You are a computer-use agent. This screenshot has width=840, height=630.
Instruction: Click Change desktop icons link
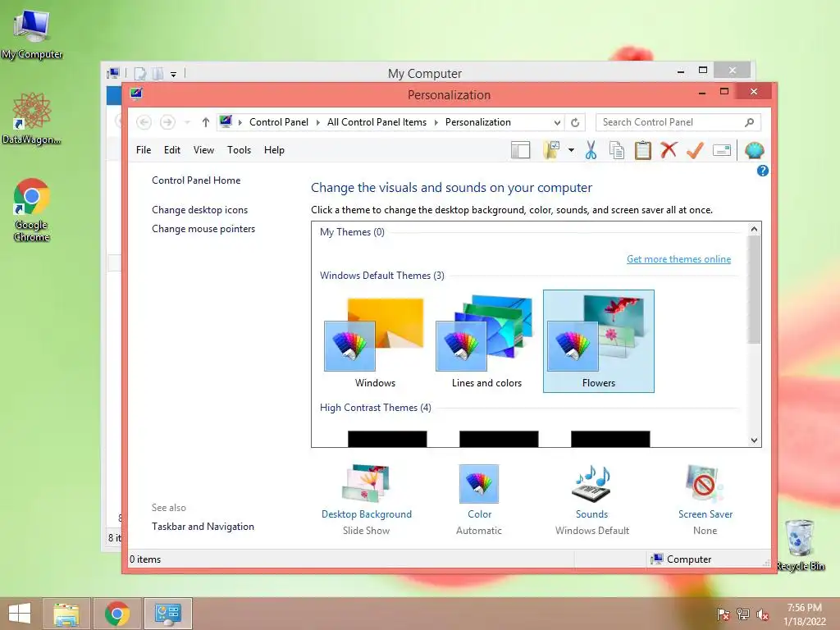pos(200,210)
